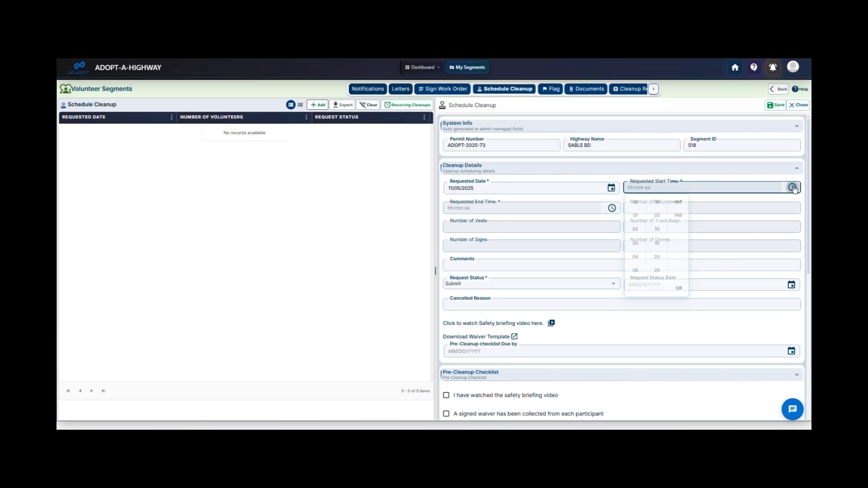Open the help question mark icon
The width and height of the screenshot is (868, 488).
pos(754,67)
